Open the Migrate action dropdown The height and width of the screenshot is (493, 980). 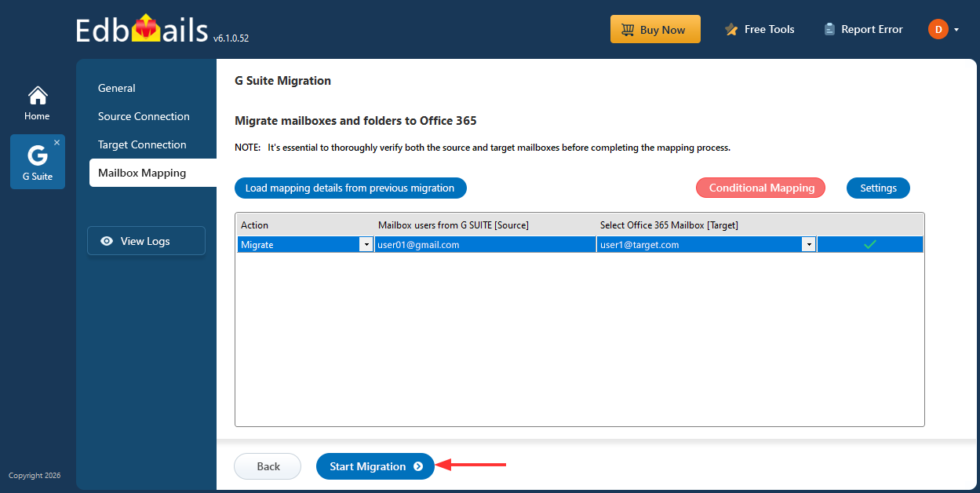click(x=366, y=245)
